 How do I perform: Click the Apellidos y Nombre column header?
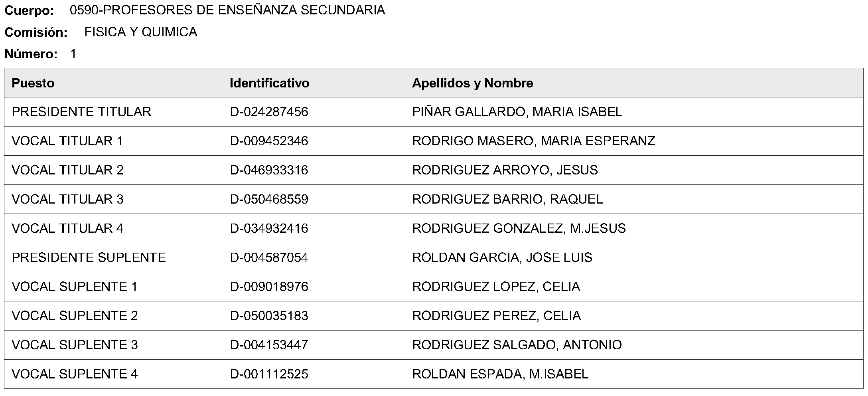473,83
